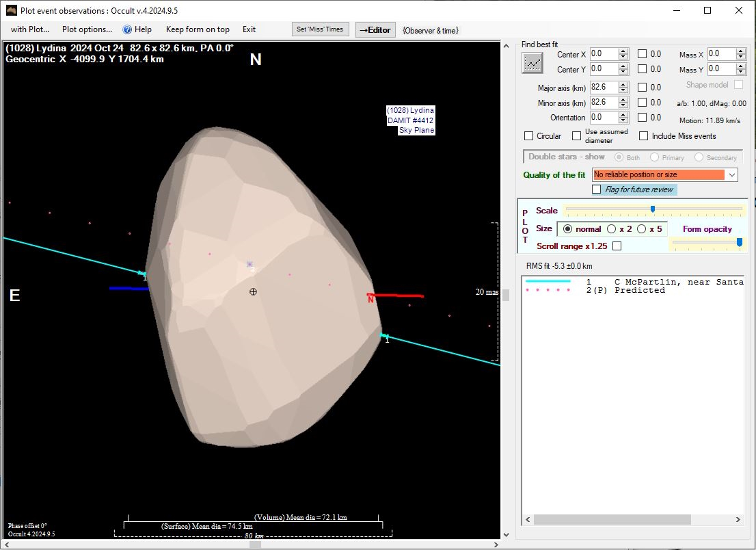Tick the checkbox beside Major axis
The image size is (756, 550).
coord(643,88)
